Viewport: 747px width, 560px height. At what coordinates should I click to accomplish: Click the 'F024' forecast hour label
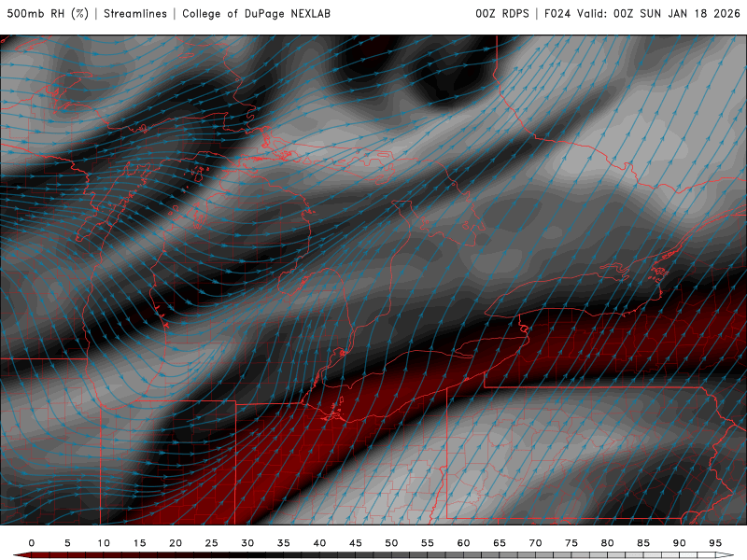(557, 13)
